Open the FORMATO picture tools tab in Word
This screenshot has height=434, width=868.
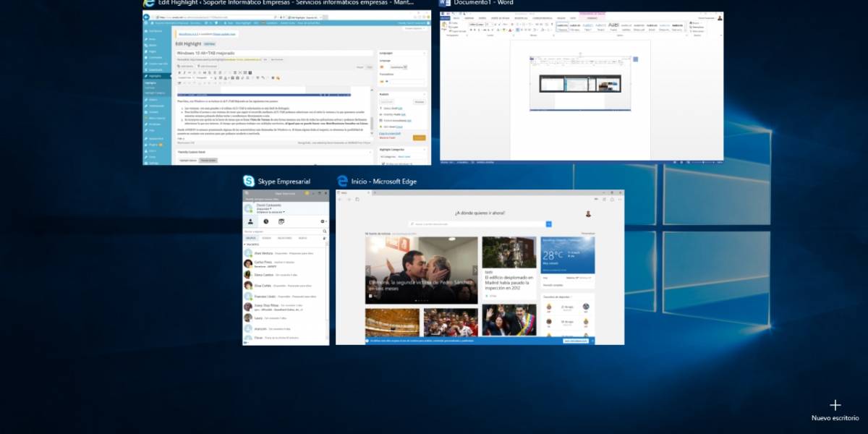pos(591,17)
